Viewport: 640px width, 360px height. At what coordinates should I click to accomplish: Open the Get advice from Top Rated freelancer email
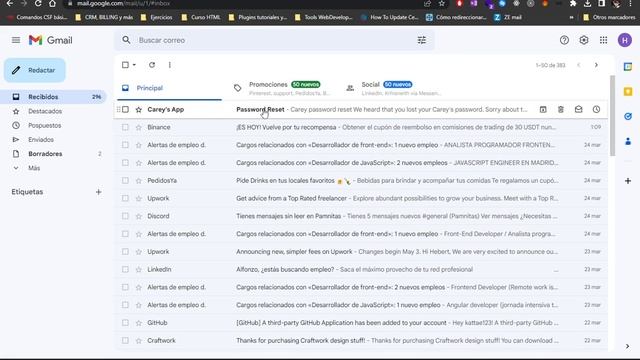361,198
